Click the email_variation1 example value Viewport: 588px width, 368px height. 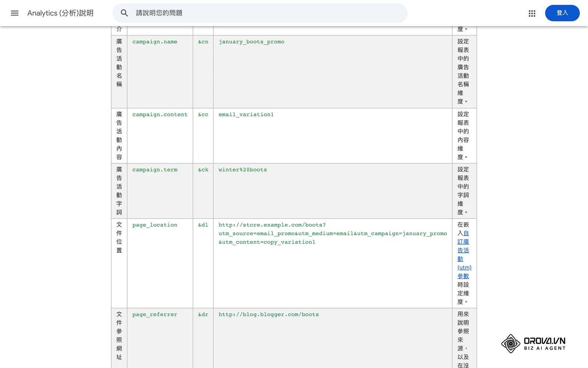pos(246,115)
